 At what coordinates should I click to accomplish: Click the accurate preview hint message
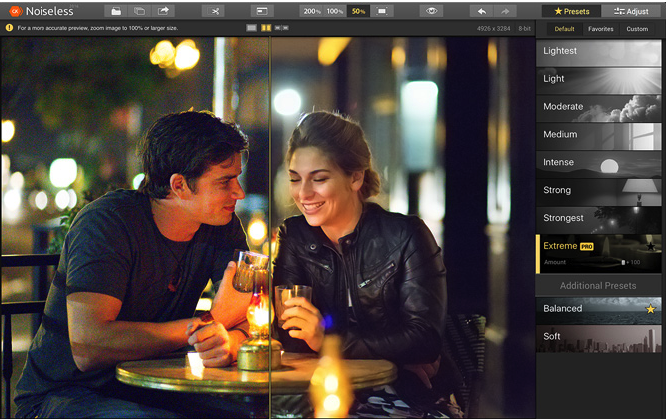[x=98, y=28]
